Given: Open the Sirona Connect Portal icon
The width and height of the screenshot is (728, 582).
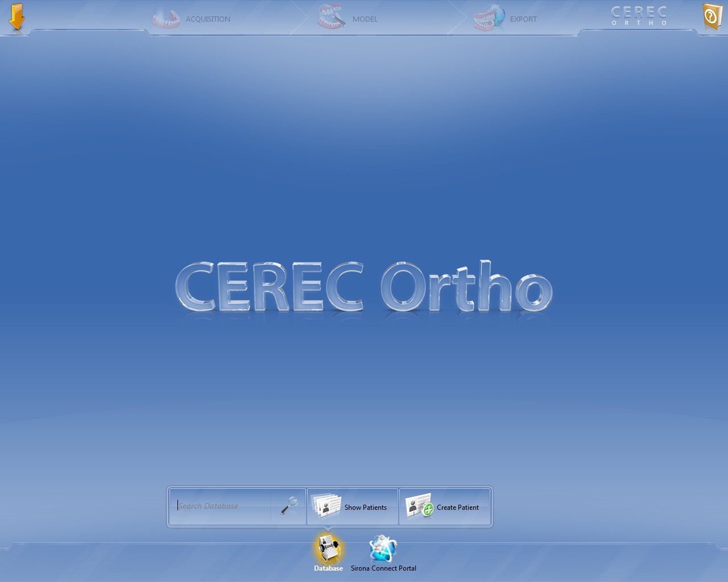Looking at the screenshot, I should 383,549.
